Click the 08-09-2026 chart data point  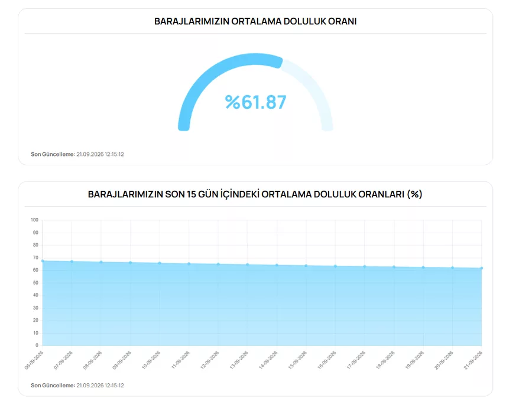coord(101,262)
